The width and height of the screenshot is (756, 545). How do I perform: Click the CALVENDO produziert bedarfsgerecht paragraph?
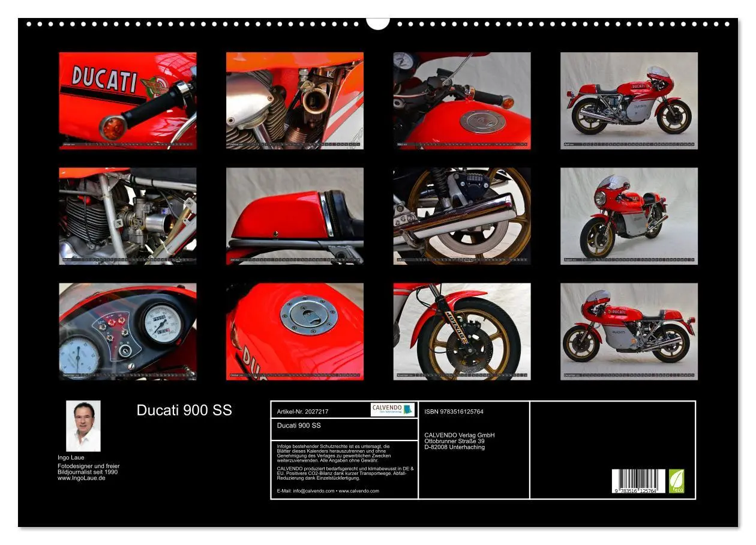pyautogui.click(x=345, y=473)
